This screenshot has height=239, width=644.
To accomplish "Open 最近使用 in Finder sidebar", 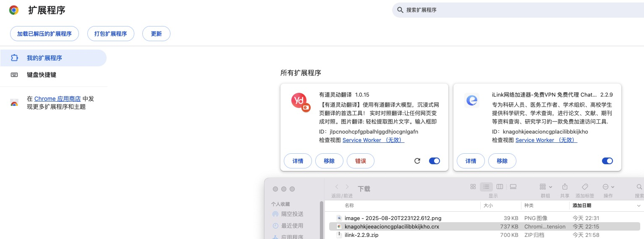I will (288, 226).
